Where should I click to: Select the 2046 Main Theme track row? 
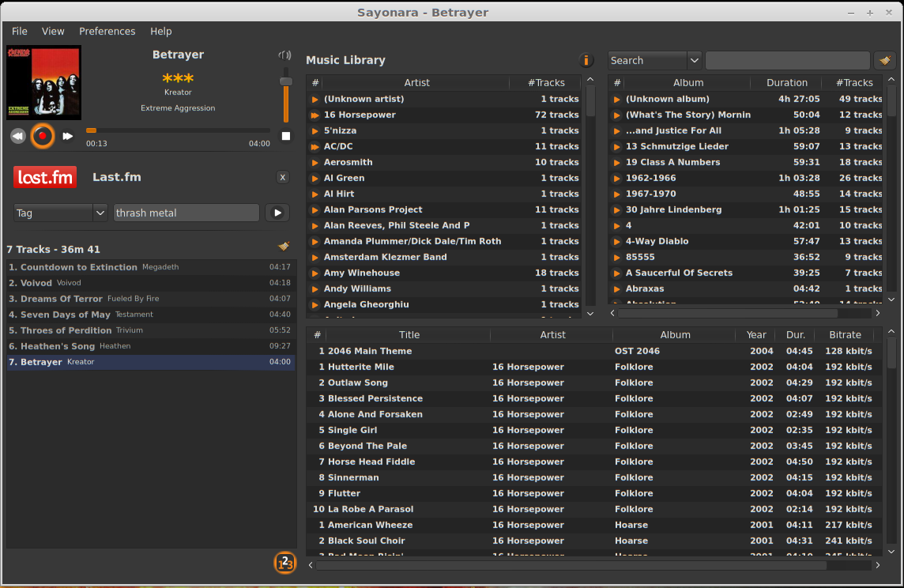pyautogui.click(x=594, y=351)
